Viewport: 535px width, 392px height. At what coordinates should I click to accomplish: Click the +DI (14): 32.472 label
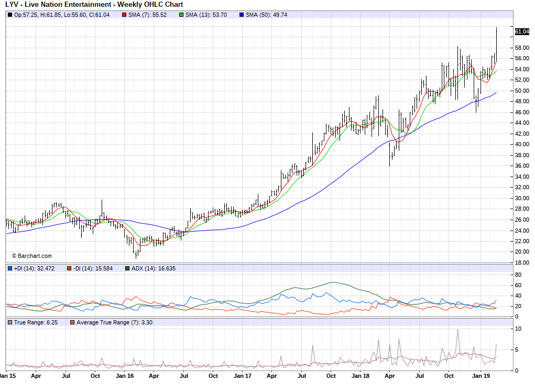point(34,268)
